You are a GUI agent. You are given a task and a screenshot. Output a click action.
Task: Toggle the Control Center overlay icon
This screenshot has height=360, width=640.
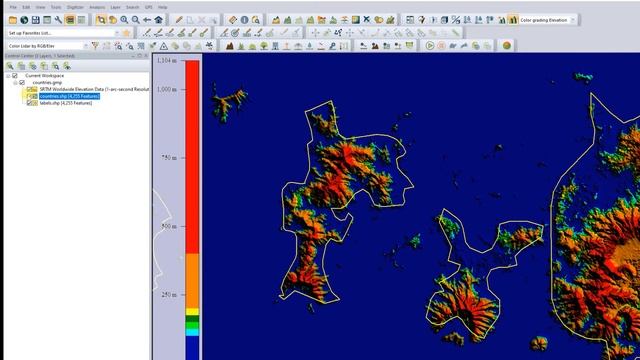70,20
